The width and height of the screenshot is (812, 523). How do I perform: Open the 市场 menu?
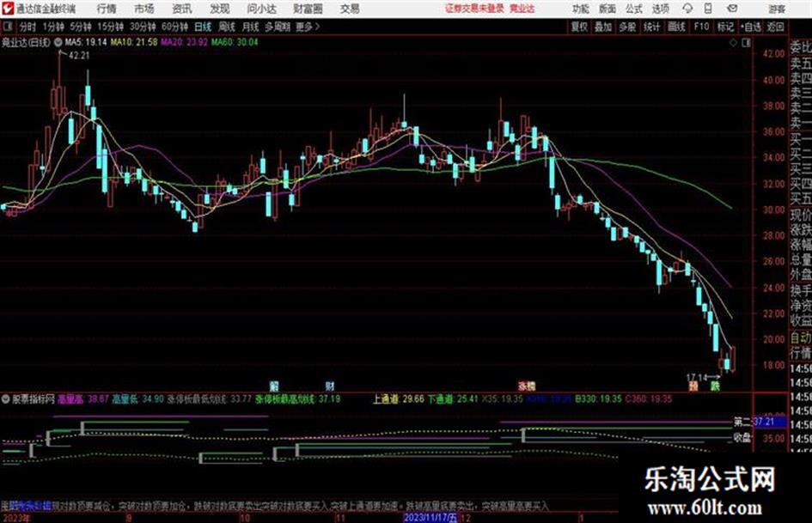[144, 9]
